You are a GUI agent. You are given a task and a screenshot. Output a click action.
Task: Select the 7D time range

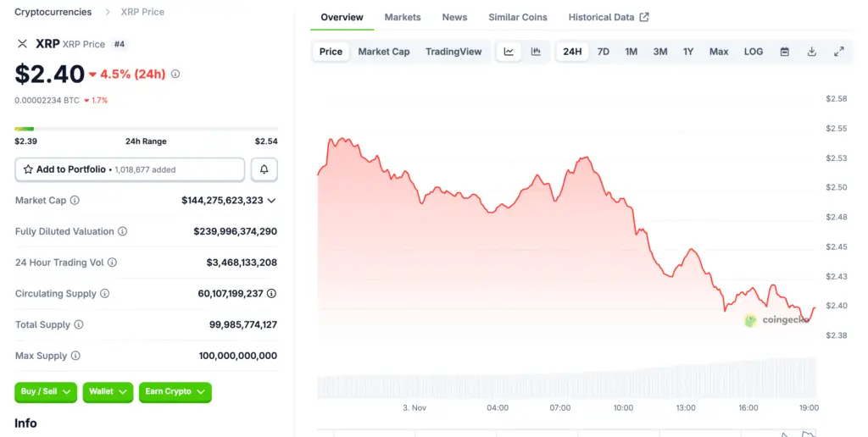(x=604, y=52)
